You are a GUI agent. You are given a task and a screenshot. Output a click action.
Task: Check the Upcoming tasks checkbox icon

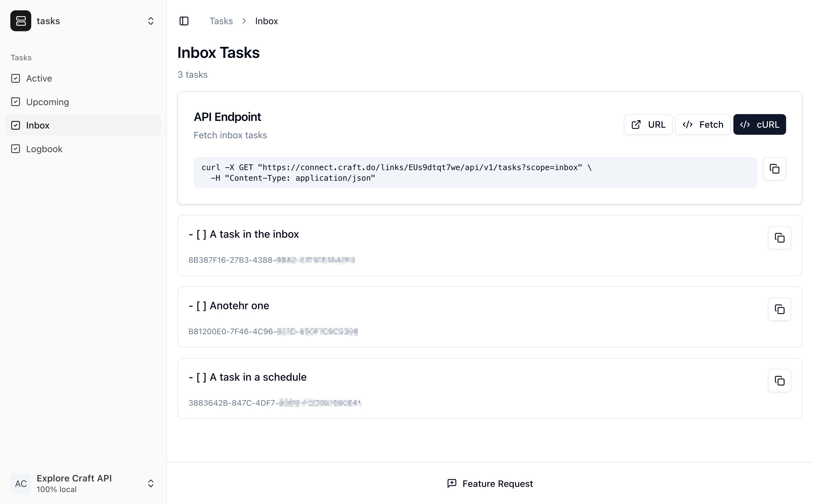coord(15,101)
